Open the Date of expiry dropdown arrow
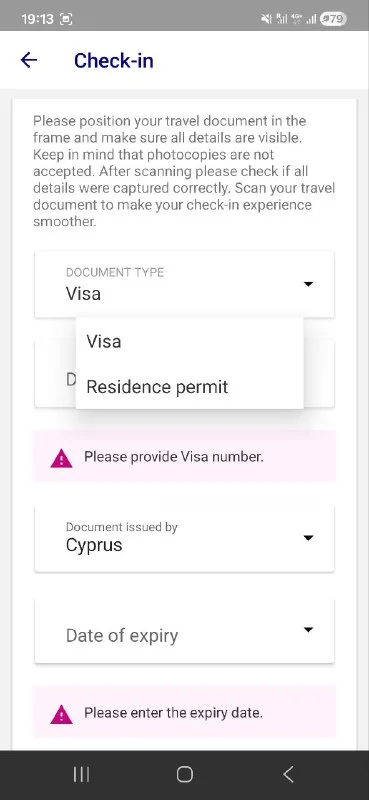Screen dimensions: 369x800 308,630
